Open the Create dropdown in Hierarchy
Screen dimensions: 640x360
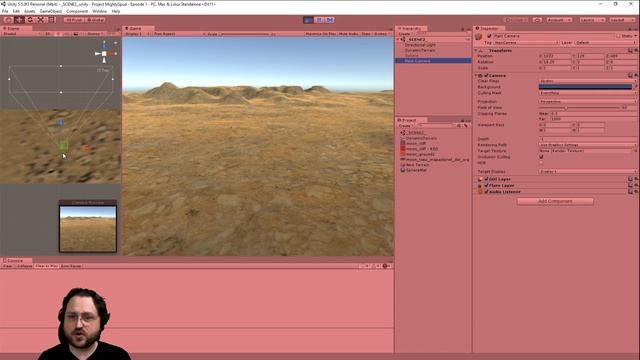click(x=405, y=34)
